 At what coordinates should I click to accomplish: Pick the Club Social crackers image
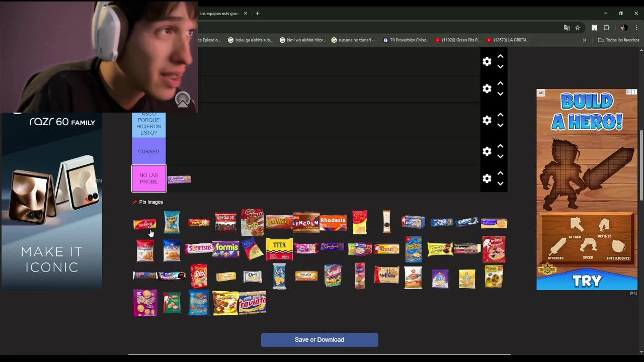279,276
